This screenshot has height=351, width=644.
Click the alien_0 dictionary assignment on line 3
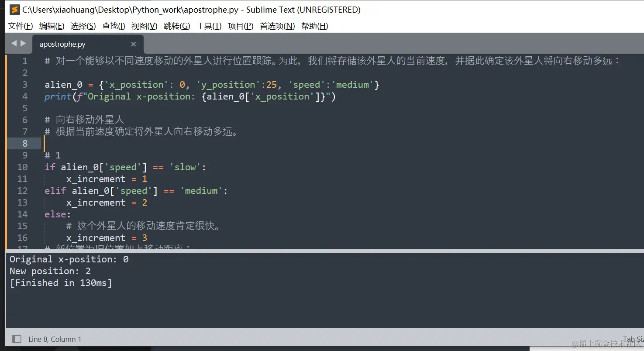click(x=212, y=85)
